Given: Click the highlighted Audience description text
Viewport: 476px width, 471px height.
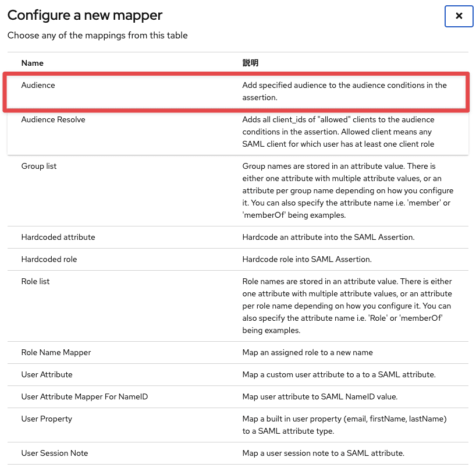Looking at the screenshot, I should click(344, 91).
